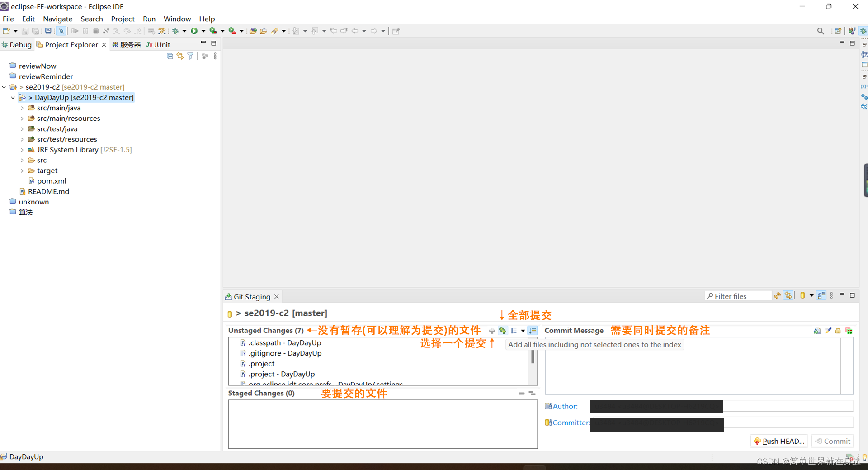Toggle the GPG sign commit lock icon
The width and height of the screenshot is (868, 470).
(838, 331)
